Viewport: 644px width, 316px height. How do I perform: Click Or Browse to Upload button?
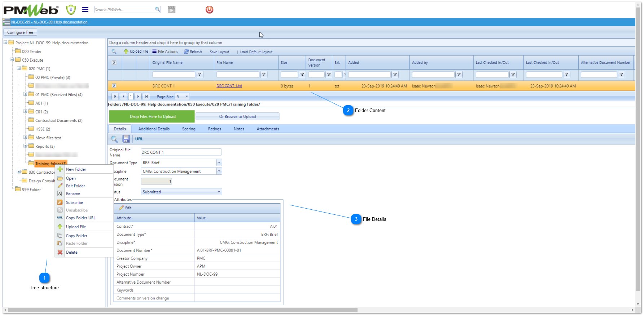tap(237, 116)
